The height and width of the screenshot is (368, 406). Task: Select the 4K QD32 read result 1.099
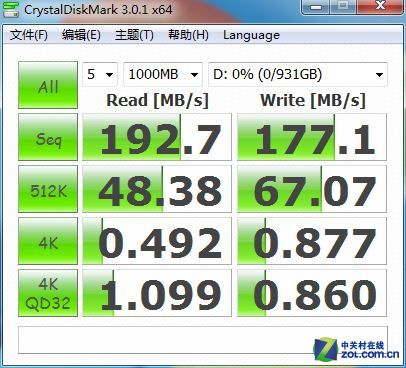click(157, 293)
